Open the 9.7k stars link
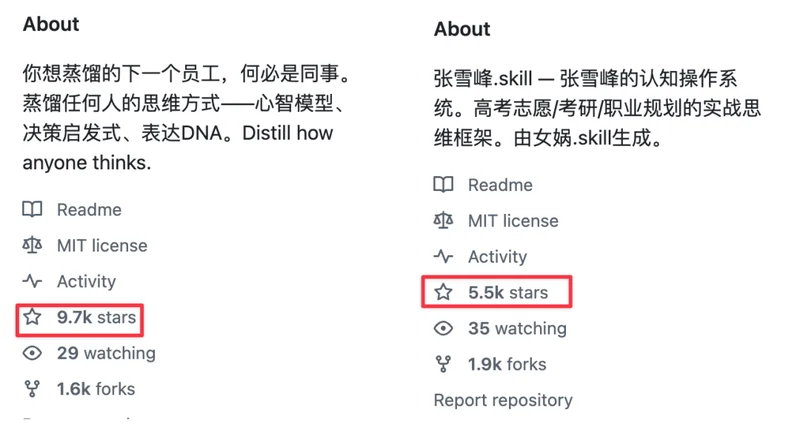Viewport: 800px width, 424px height. [96, 318]
